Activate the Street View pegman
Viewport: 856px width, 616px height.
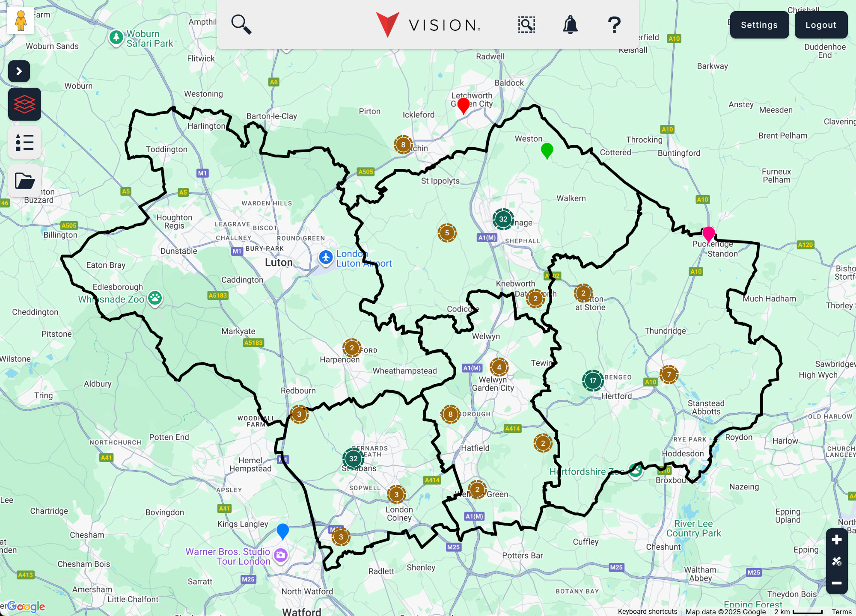[20, 20]
